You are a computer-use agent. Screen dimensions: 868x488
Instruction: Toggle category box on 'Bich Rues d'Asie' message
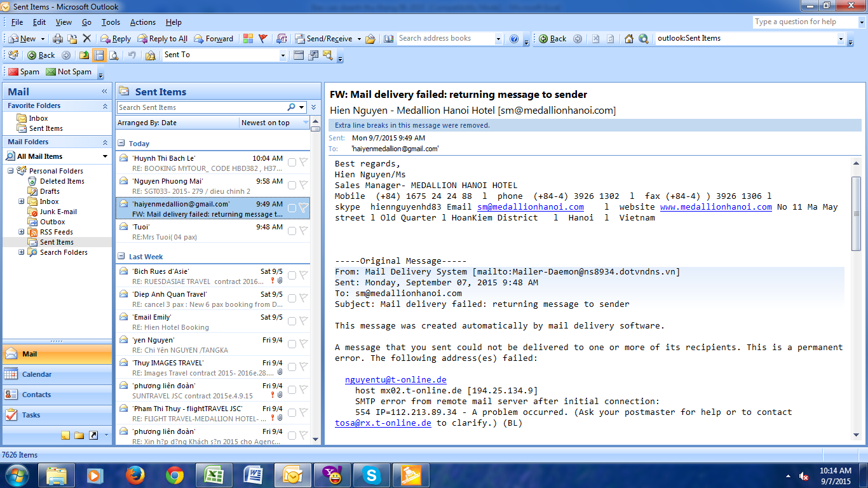pos(292,276)
